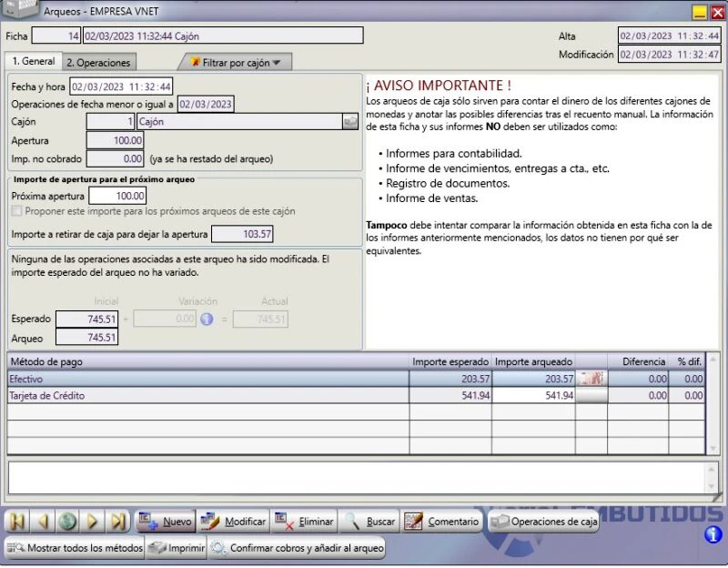
Task: Click the green refresh globe icon
Action: point(67,522)
